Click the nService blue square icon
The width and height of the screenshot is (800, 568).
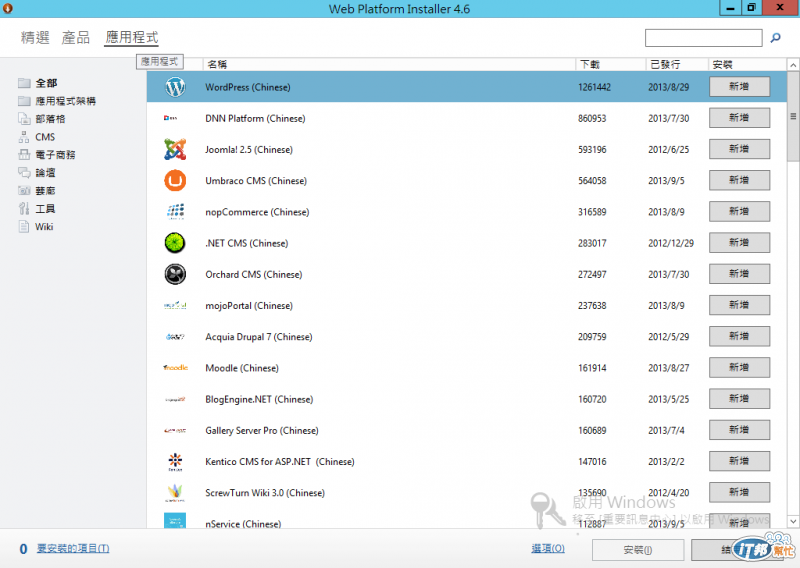click(175, 521)
